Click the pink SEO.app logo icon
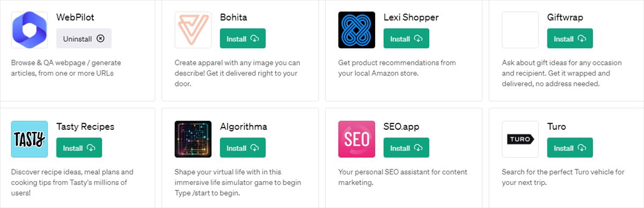This screenshot has width=644, height=208. (x=357, y=139)
